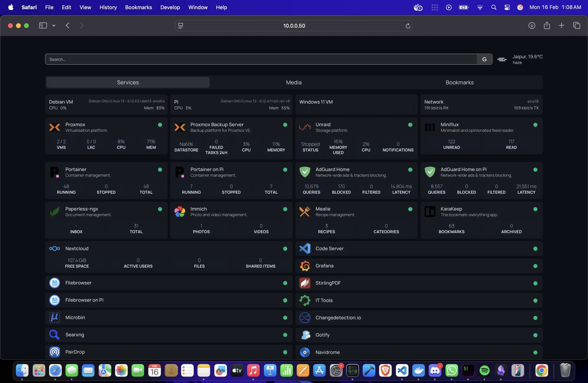This screenshot has height=383, width=588.
Task: Open the Mealie recipe manager icon
Action: pos(305,211)
